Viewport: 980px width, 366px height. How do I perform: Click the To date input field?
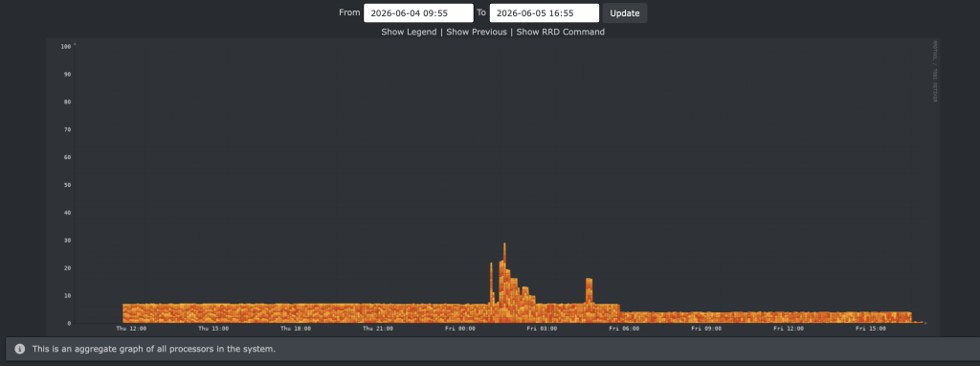pyautogui.click(x=545, y=12)
